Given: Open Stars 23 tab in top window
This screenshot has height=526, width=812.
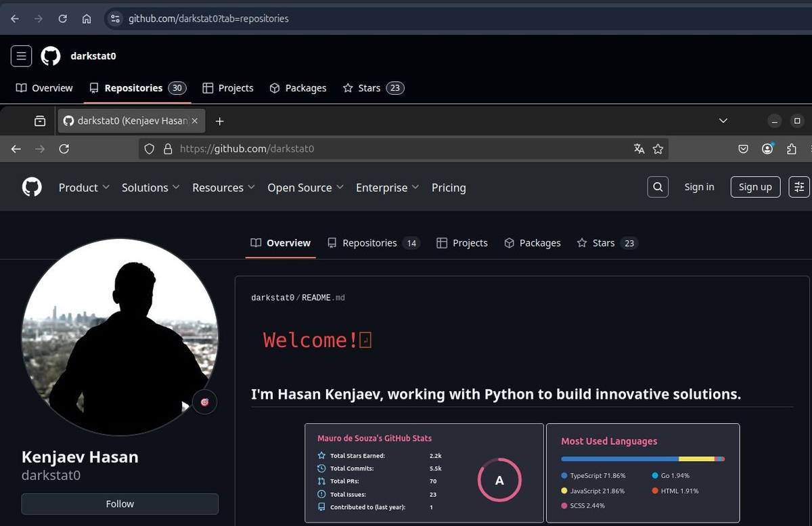Looking at the screenshot, I should tap(374, 88).
